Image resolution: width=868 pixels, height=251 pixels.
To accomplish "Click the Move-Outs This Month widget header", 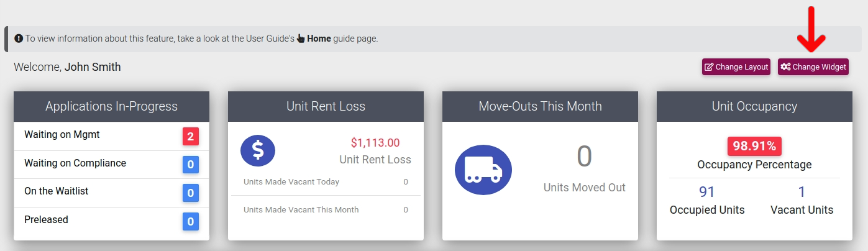I will 540,106.
